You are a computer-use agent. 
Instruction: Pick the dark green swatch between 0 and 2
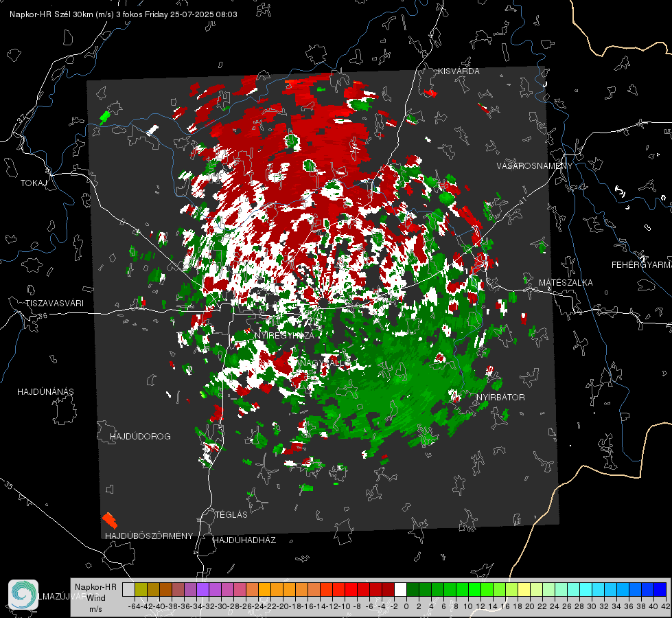click(x=413, y=590)
